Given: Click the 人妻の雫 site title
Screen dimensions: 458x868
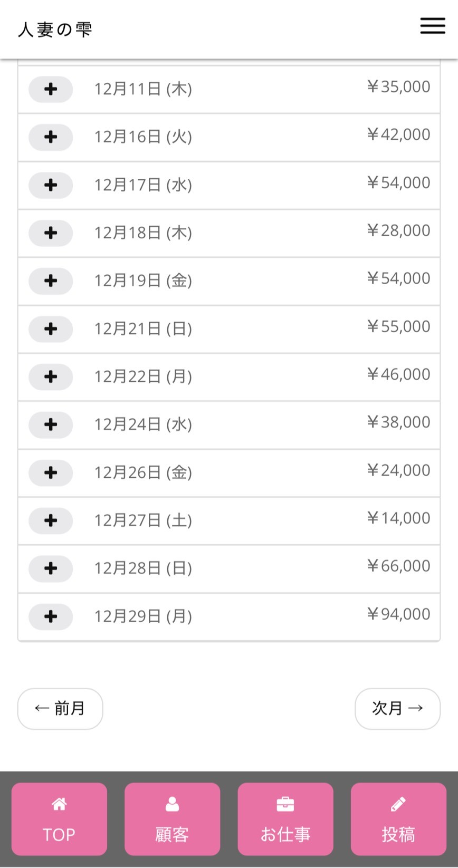Looking at the screenshot, I should point(55,30).
